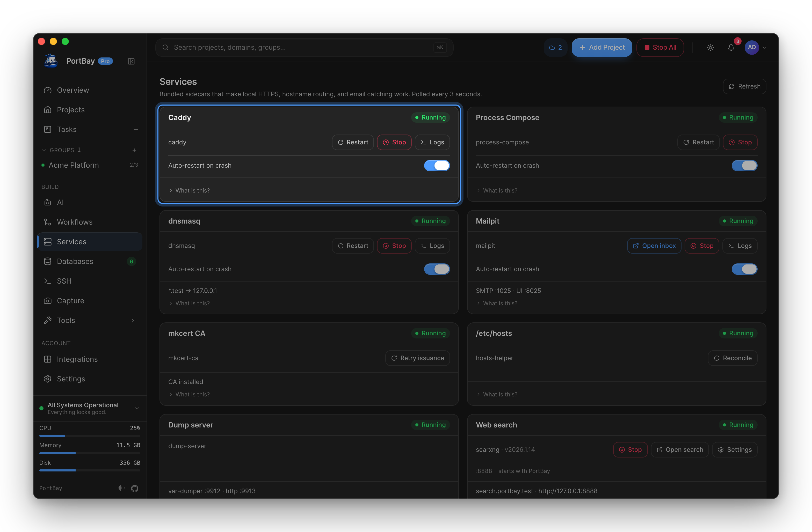Focus the search projects field
This screenshot has width=812, height=532.
click(x=304, y=47)
